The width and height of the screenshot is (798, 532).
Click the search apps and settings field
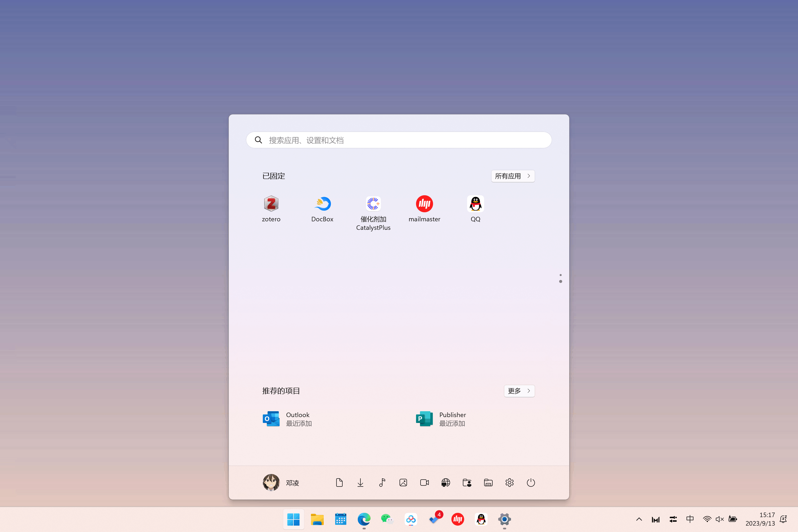[x=399, y=140]
